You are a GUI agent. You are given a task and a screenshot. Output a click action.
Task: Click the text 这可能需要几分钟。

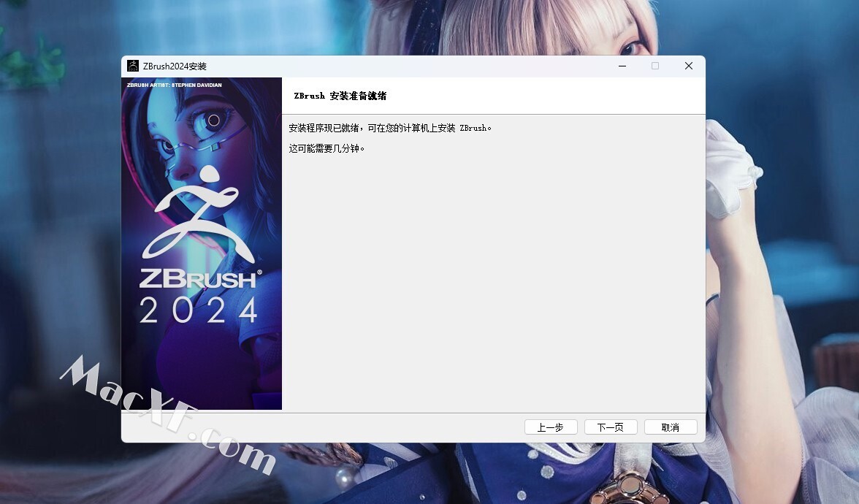pos(327,148)
